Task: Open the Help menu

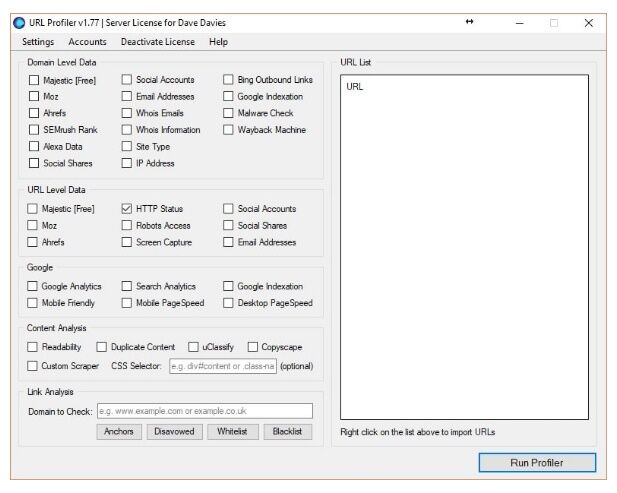Action: (218, 42)
